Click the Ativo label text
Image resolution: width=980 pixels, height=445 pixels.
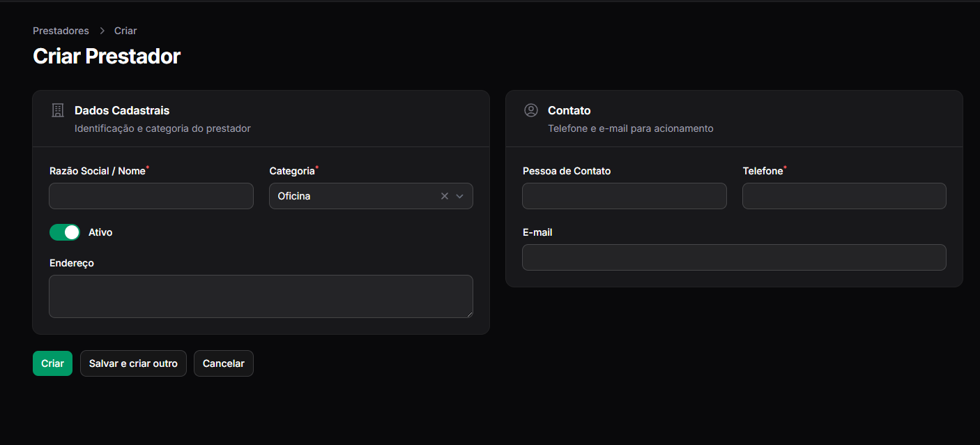point(100,232)
